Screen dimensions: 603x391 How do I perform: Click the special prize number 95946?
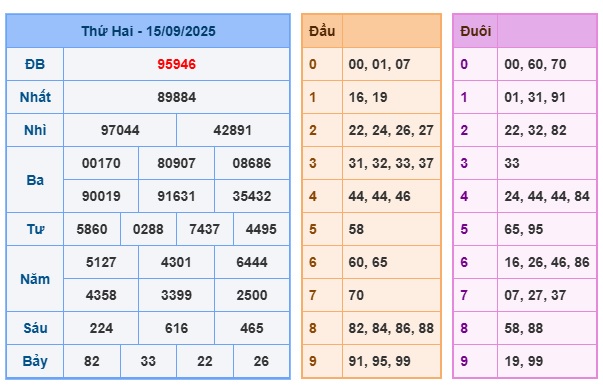click(x=177, y=64)
